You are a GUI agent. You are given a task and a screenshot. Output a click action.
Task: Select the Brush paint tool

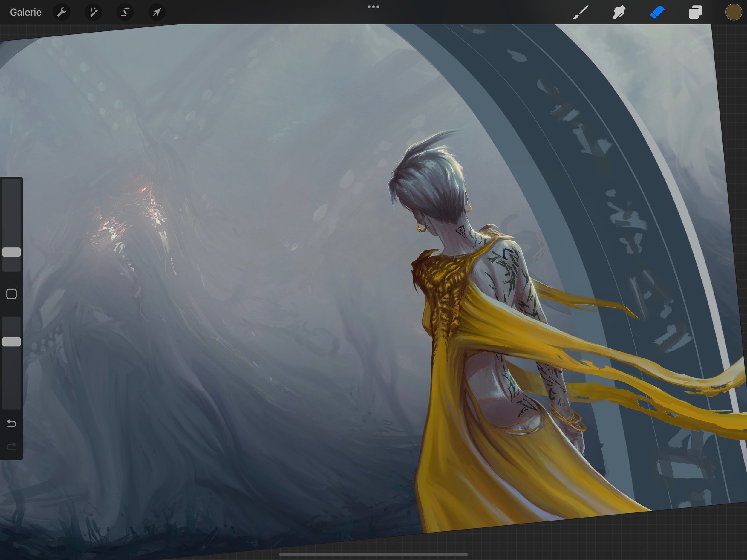click(581, 12)
